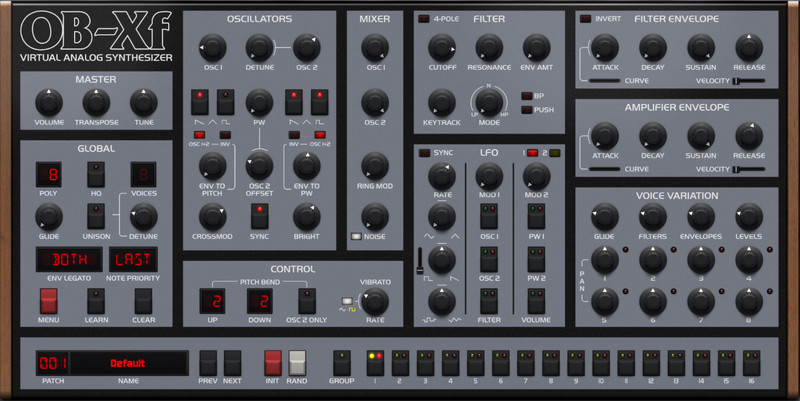Screen dimensions: 800x401
Task: Click the Clear button
Action: [x=143, y=301]
